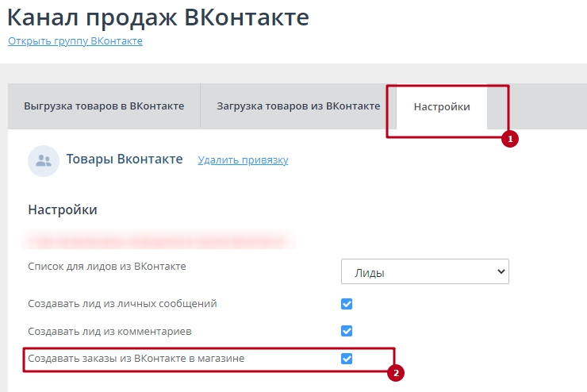Viewport: 587px width, 392px height.
Task: Click the group avatar icon
Action: pos(43,160)
